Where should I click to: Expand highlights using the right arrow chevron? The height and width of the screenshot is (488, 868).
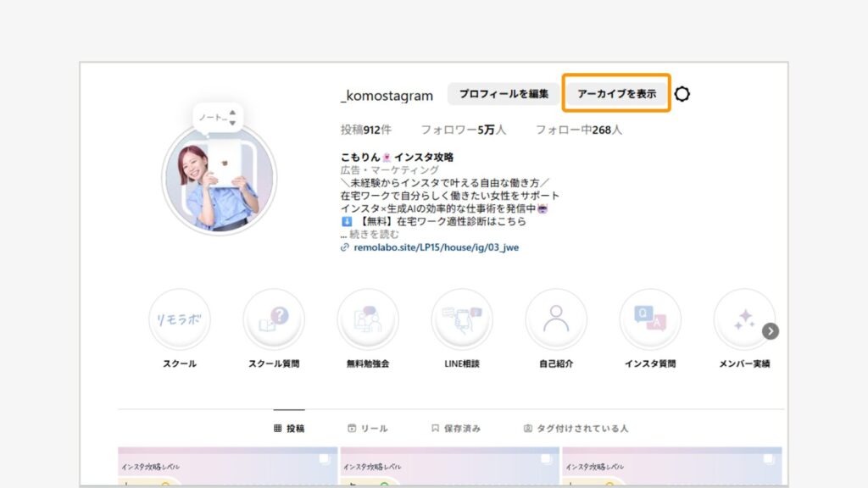click(770, 332)
